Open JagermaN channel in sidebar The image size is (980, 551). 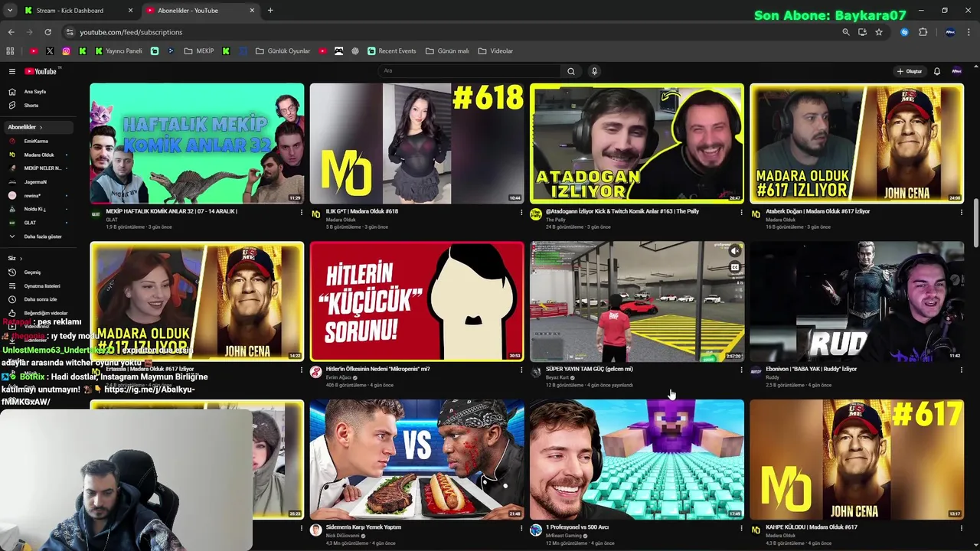pyautogui.click(x=37, y=182)
